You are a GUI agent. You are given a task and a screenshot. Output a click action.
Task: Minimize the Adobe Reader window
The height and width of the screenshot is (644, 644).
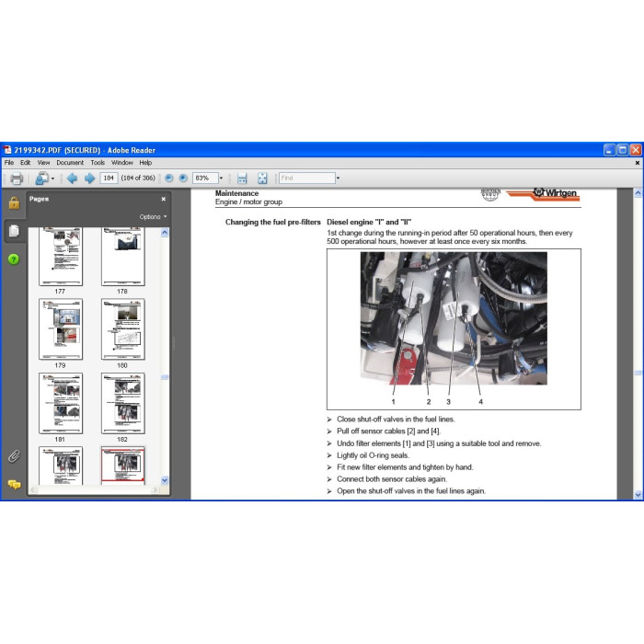point(609,150)
